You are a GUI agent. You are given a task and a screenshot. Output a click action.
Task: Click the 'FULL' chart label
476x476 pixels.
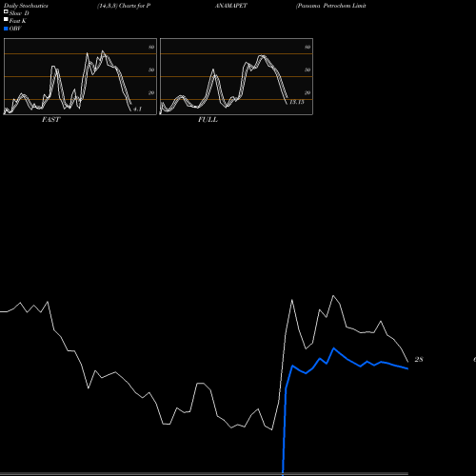[x=208, y=120]
